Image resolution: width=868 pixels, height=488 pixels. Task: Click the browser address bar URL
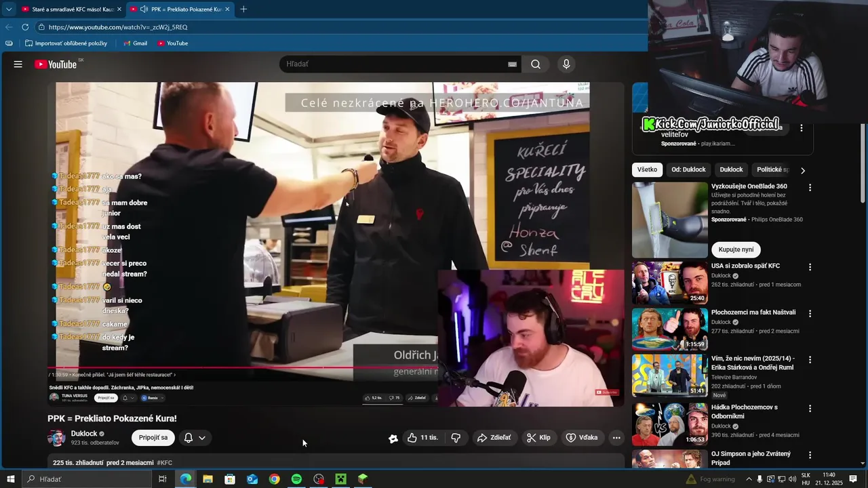pyautogui.click(x=118, y=27)
